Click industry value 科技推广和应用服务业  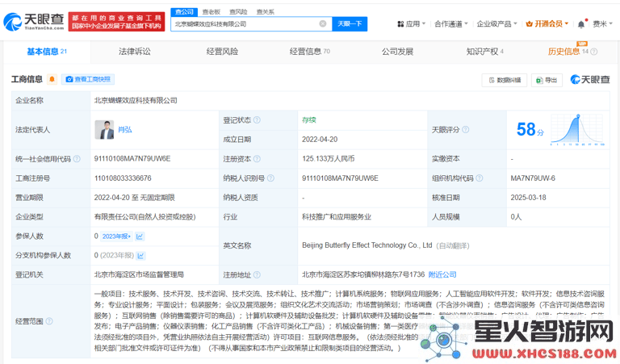click(x=337, y=217)
